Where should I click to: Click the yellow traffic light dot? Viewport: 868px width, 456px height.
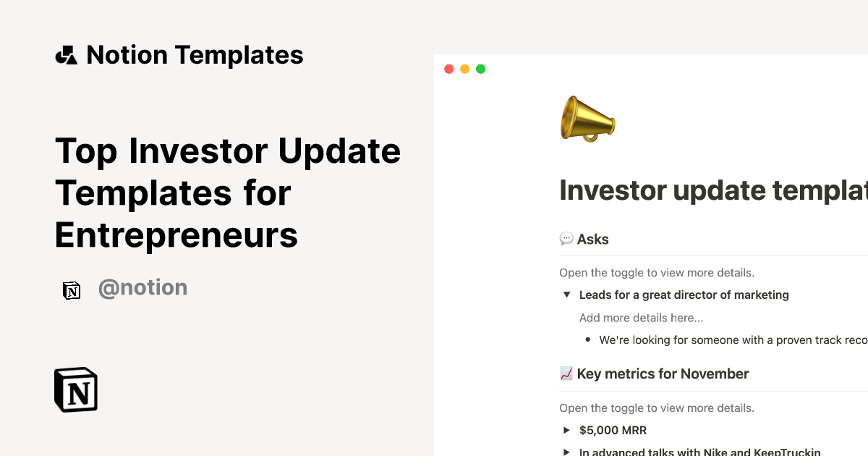click(x=464, y=68)
